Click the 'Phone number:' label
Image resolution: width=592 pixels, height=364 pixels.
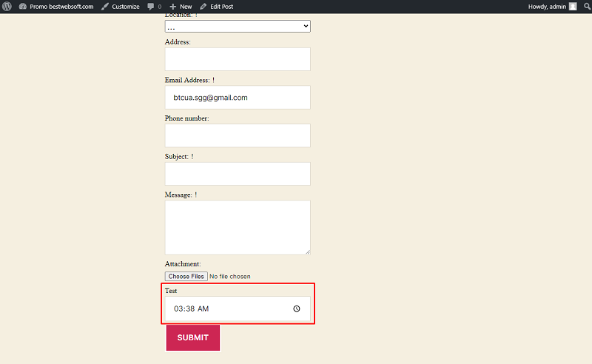187,118
